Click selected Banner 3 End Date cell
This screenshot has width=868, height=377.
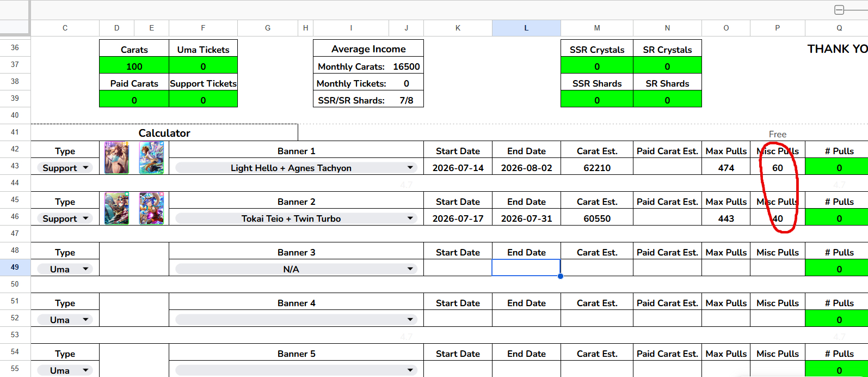526,267
